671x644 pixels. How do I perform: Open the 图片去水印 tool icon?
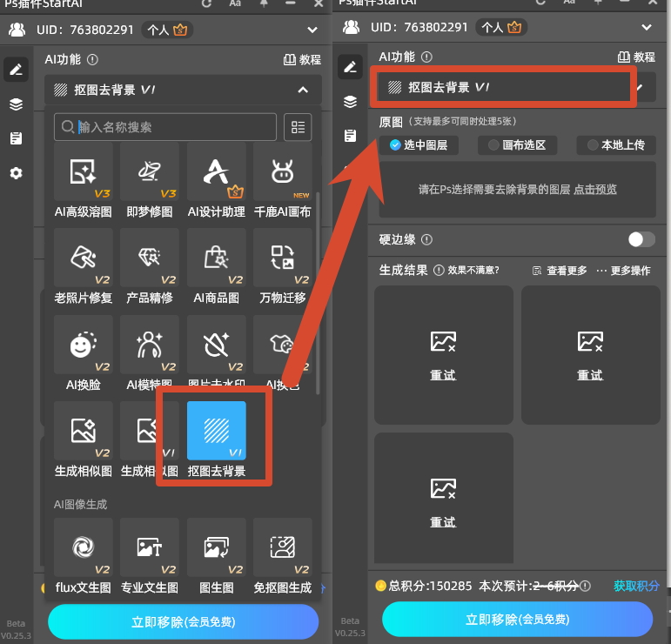pyautogui.click(x=216, y=345)
